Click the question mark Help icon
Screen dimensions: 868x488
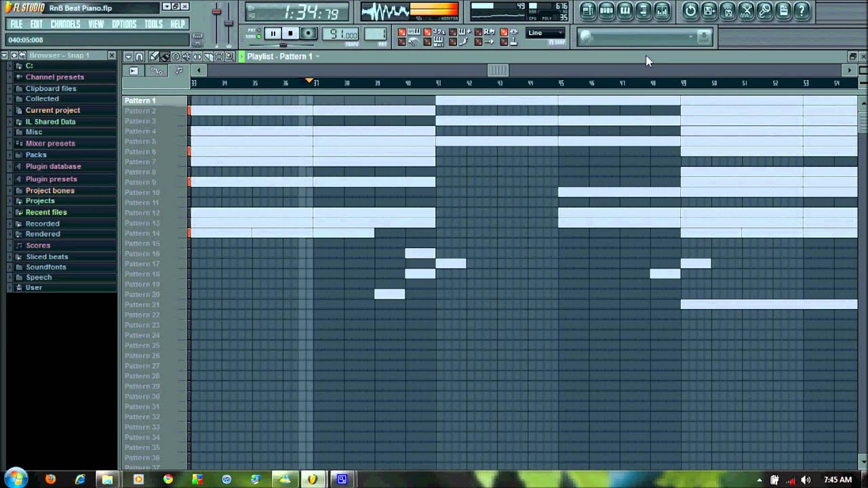pyautogui.click(x=802, y=10)
